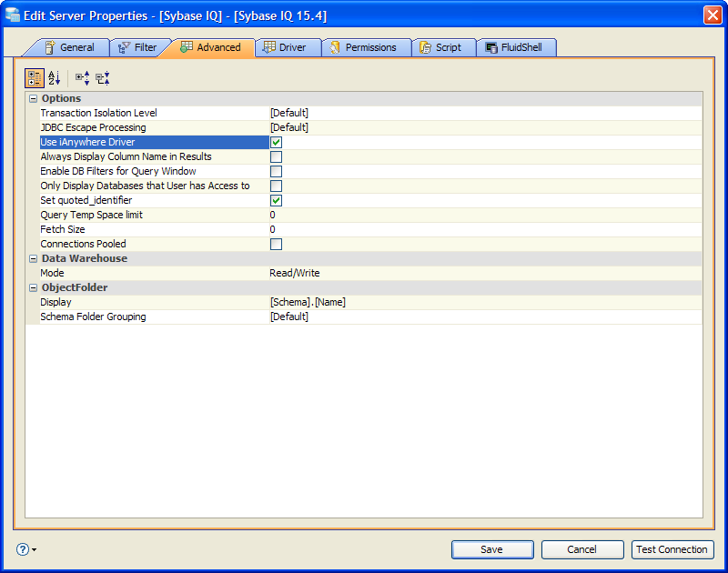
Task: Select the Display property label
Action: [56, 303]
